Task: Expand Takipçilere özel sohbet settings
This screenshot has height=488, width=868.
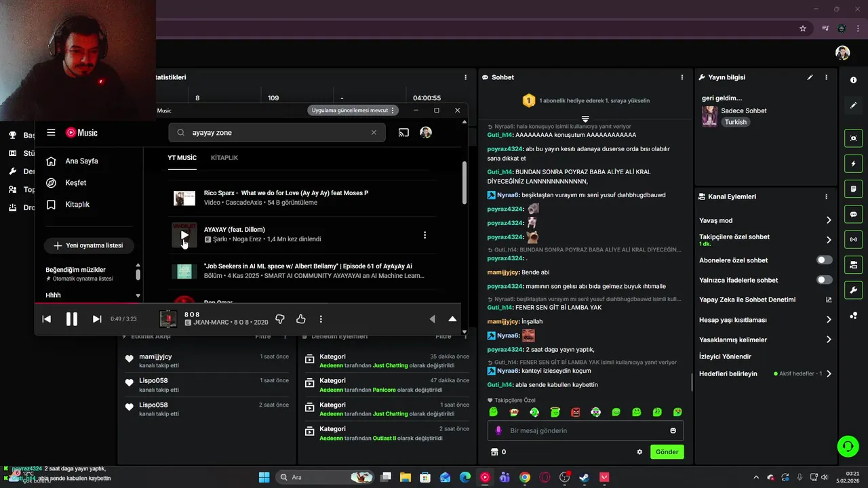Action: 766,239
